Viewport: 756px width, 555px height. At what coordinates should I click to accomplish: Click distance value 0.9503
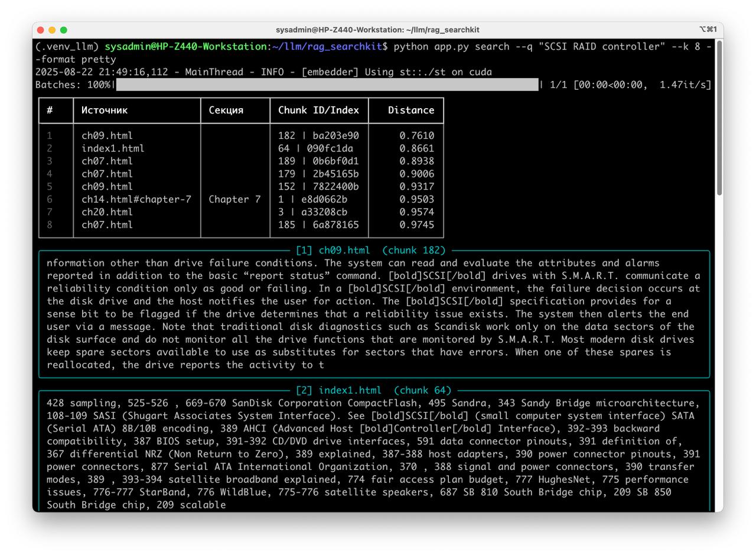click(x=417, y=199)
